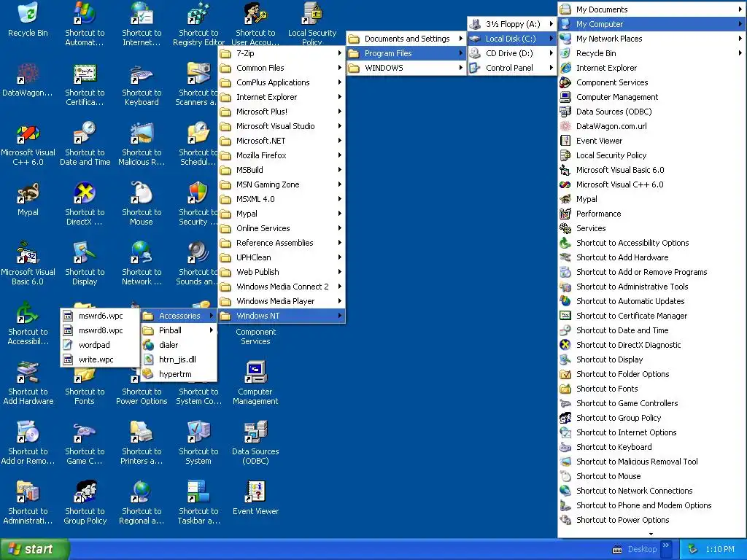Open Local Security Policy desktop icon
This screenshot has height=560, width=747.
(312, 24)
